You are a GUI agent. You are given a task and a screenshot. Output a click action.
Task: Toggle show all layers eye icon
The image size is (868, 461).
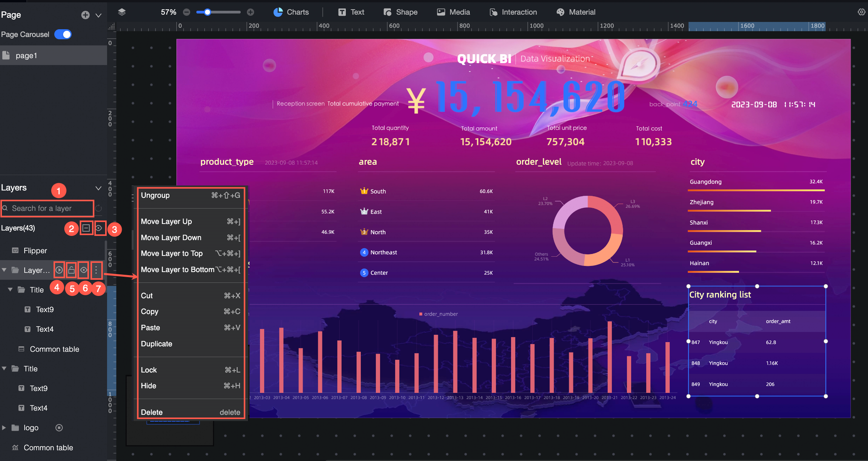coord(99,228)
